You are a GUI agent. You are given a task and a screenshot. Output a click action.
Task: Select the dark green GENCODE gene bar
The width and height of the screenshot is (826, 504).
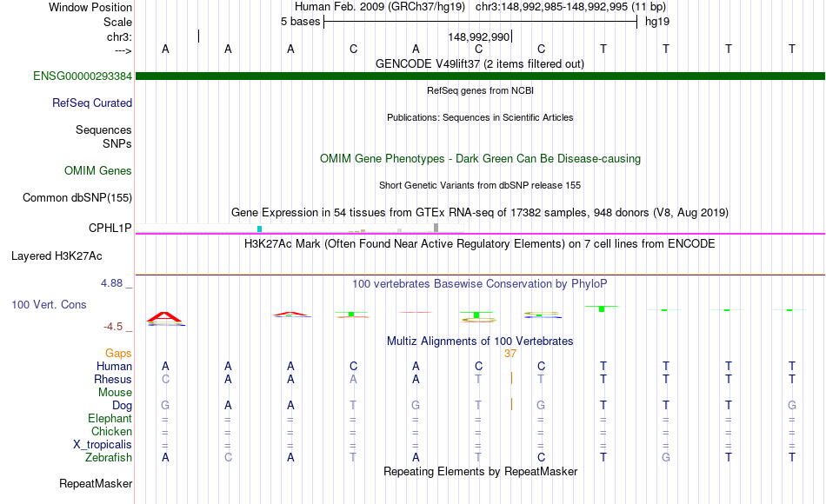(x=480, y=76)
